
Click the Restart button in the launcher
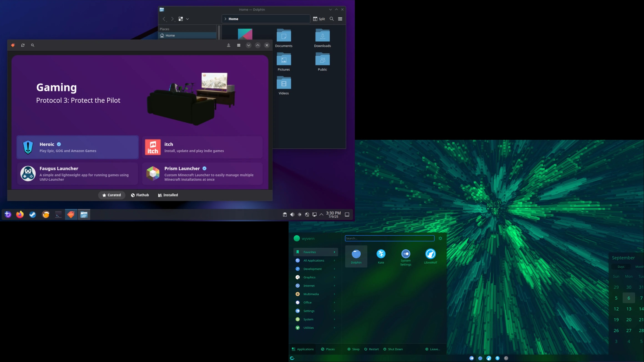coord(371,349)
